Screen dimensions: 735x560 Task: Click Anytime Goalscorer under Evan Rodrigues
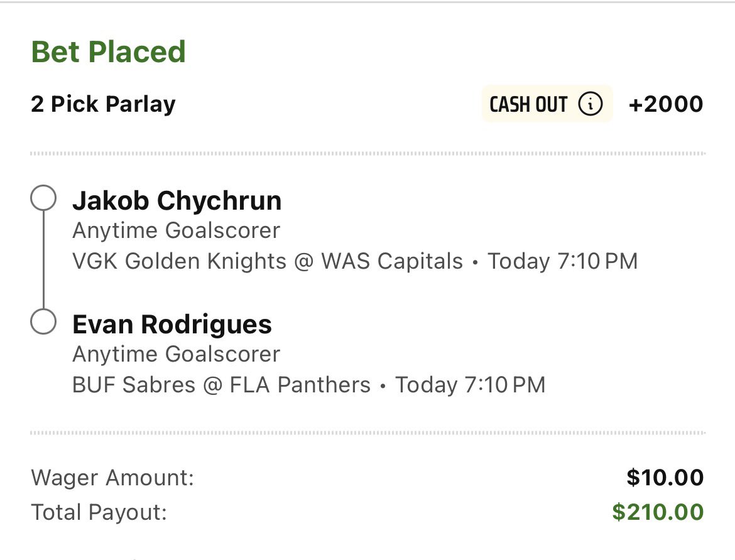click(176, 355)
